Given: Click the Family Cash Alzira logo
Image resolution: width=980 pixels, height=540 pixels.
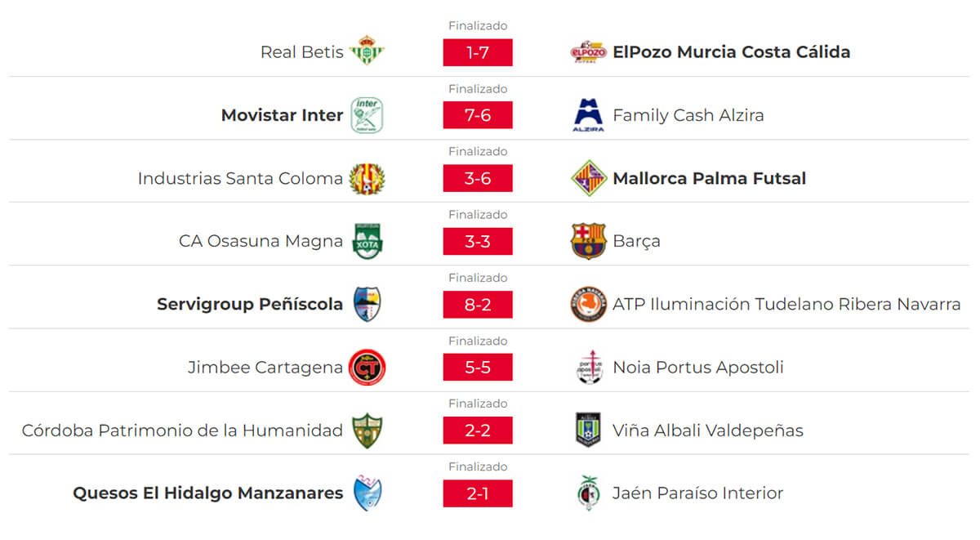Looking at the screenshot, I should point(588,115).
